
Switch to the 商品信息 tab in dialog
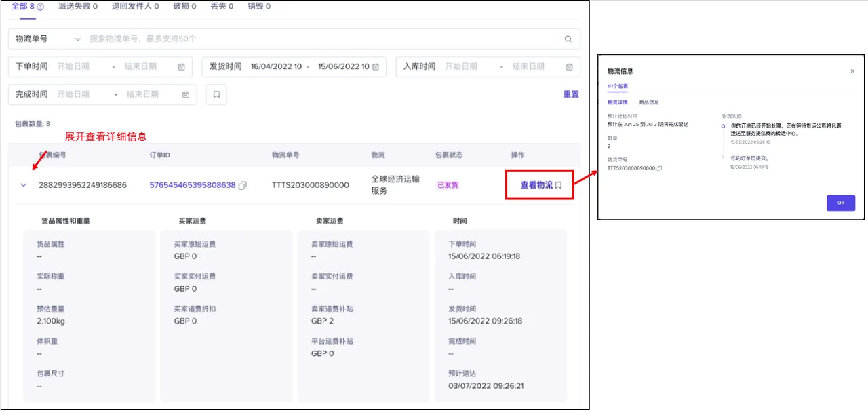click(x=649, y=102)
